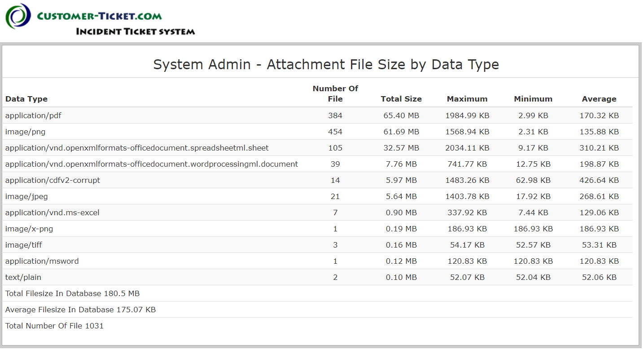Click the Maximum column header
The image size is (644, 350).
point(467,99)
